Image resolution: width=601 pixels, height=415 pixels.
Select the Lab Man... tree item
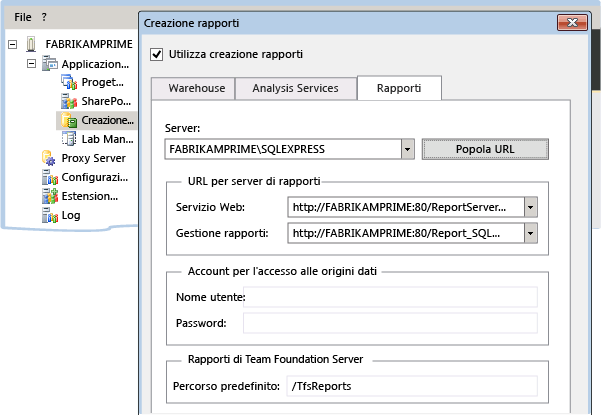pyautogui.click(x=107, y=139)
